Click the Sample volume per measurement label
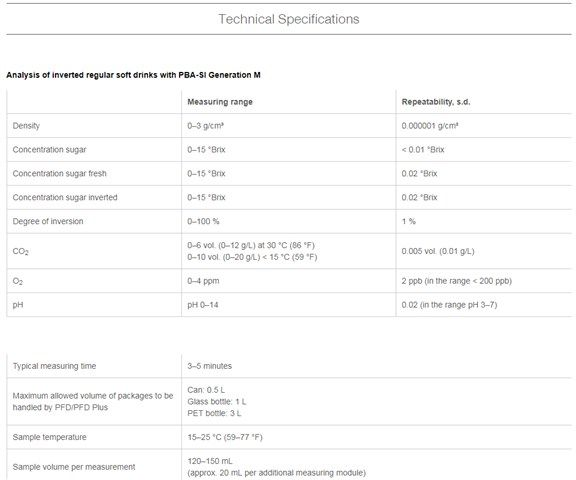 [74, 467]
